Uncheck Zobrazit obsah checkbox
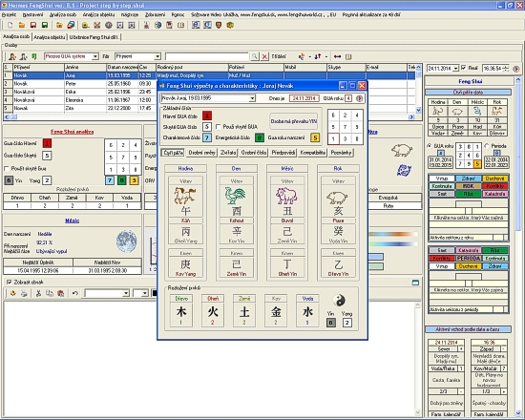The height and width of the screenshot is (420, 525). point(9,282)
